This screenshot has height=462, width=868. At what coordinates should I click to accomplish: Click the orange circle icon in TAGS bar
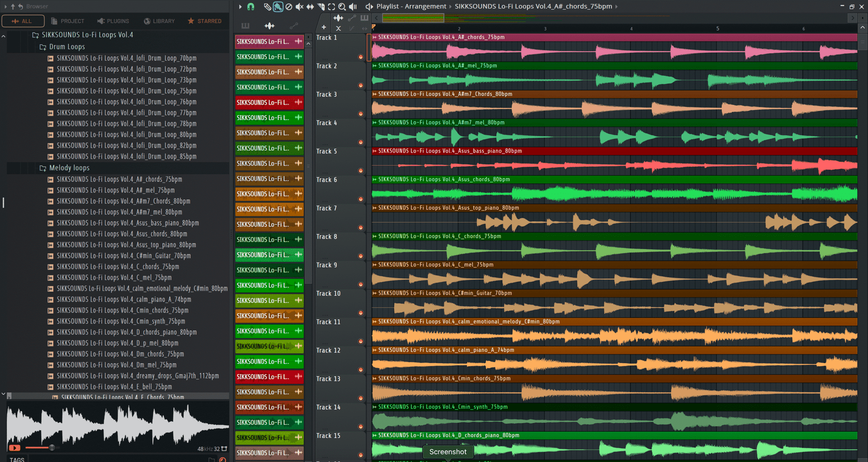pyautogui.click(x=222, y=460)
